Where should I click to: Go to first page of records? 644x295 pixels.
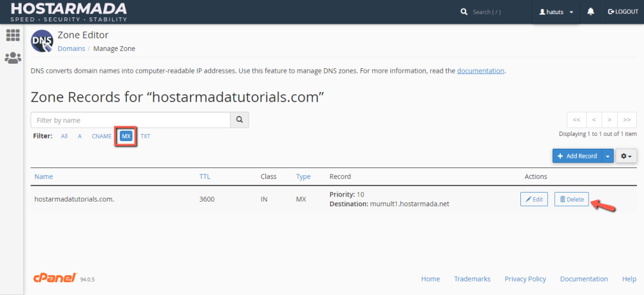(576, 120)
